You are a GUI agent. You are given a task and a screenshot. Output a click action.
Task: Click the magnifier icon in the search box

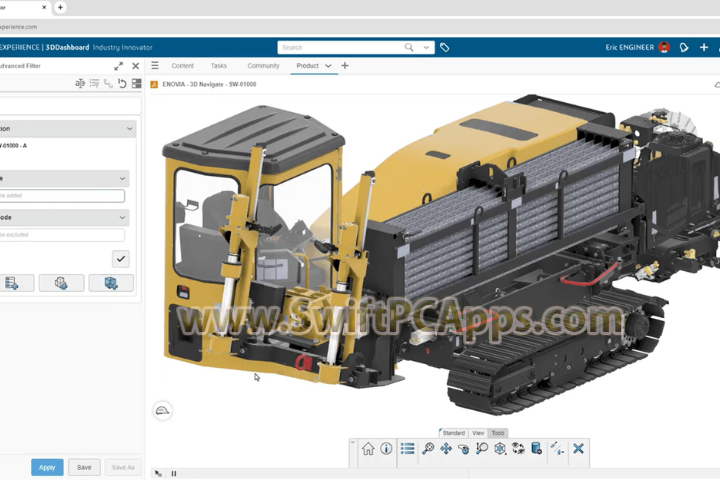409,47
